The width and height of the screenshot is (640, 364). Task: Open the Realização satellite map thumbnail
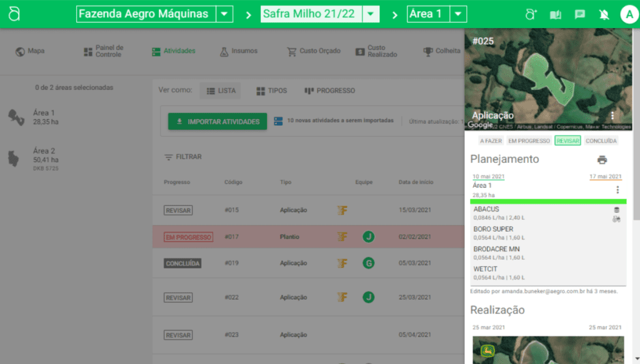point(548,350)
